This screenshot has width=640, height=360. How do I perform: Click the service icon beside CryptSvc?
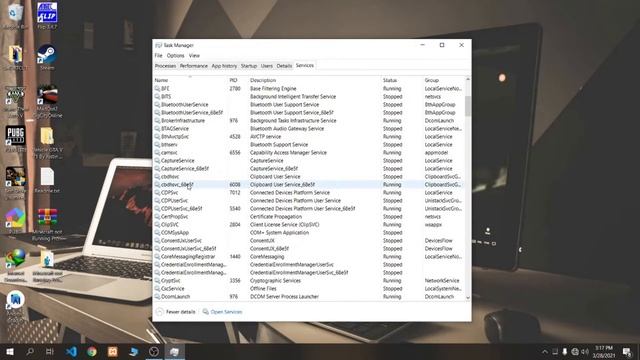(x=157, y=280)
